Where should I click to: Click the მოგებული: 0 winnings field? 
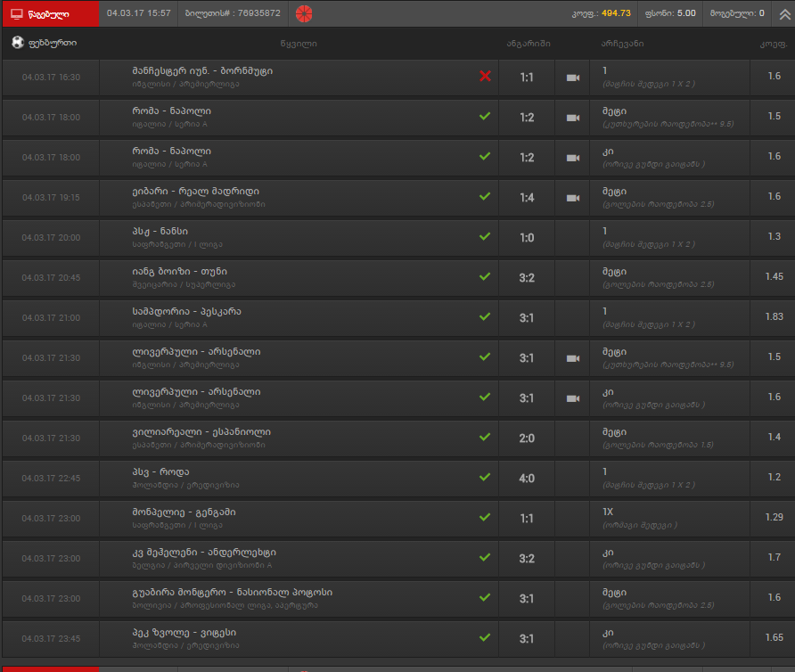[x=737, y=13]
